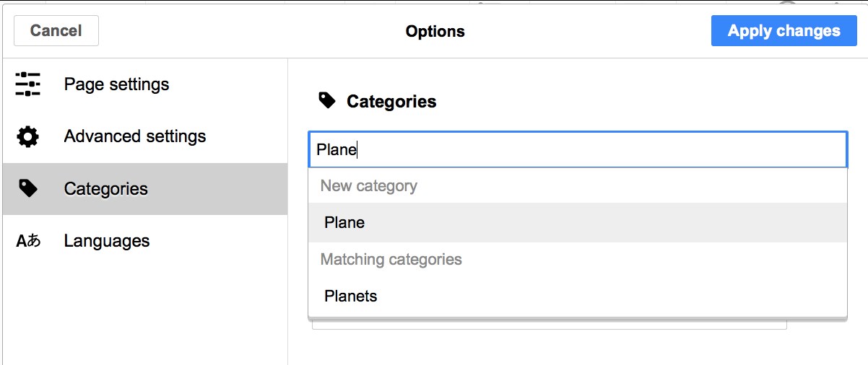Click the Apply changes button
Screen dimensions: 868x365
[784, 31]
